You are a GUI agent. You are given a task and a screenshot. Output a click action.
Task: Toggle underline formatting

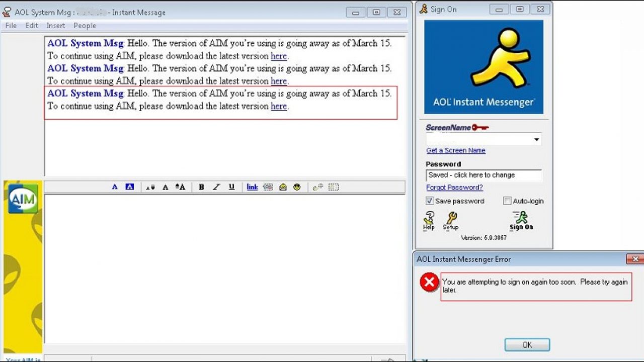pos(231,187)
